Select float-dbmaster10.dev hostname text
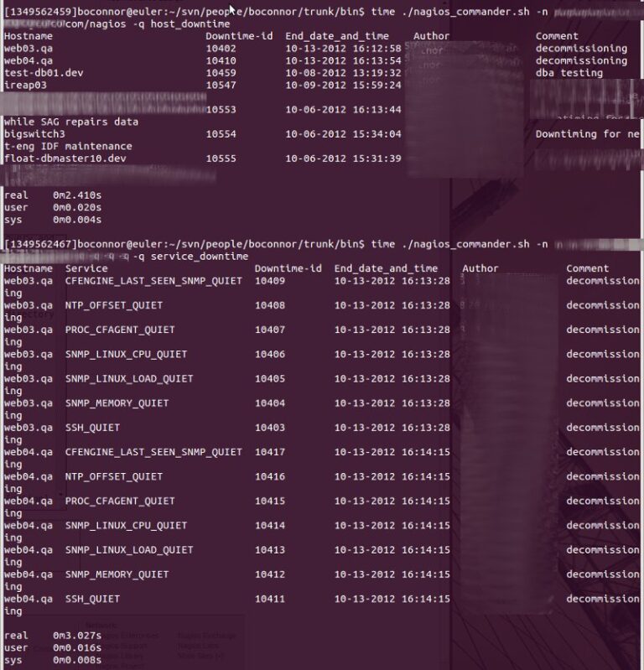 pyautogui.click(x=65, y=158)
